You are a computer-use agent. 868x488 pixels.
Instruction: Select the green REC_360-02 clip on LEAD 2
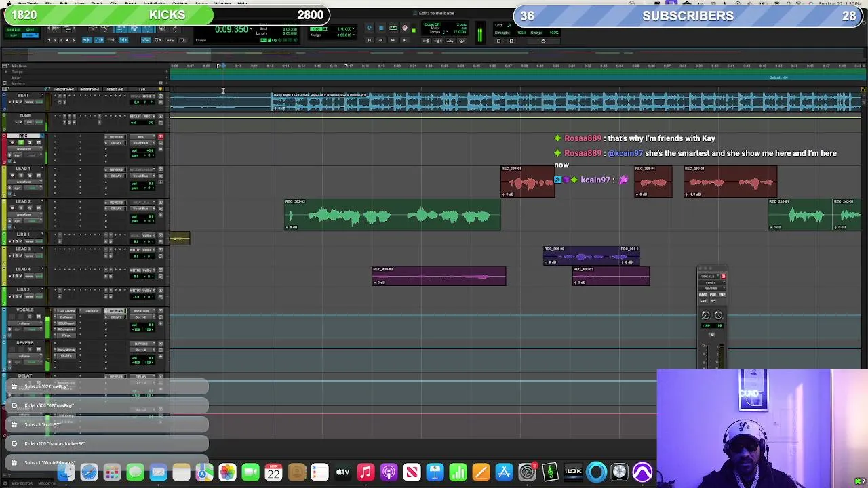(393, 215)
